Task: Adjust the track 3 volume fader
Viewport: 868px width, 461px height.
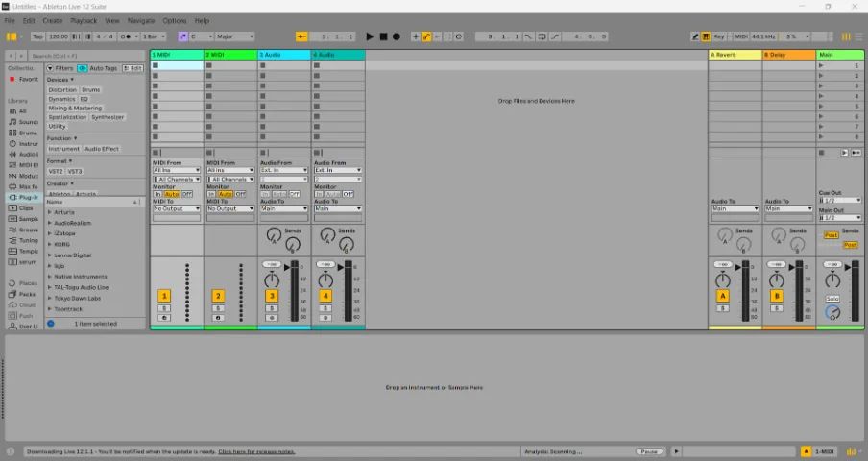Action: coord(287,267)
